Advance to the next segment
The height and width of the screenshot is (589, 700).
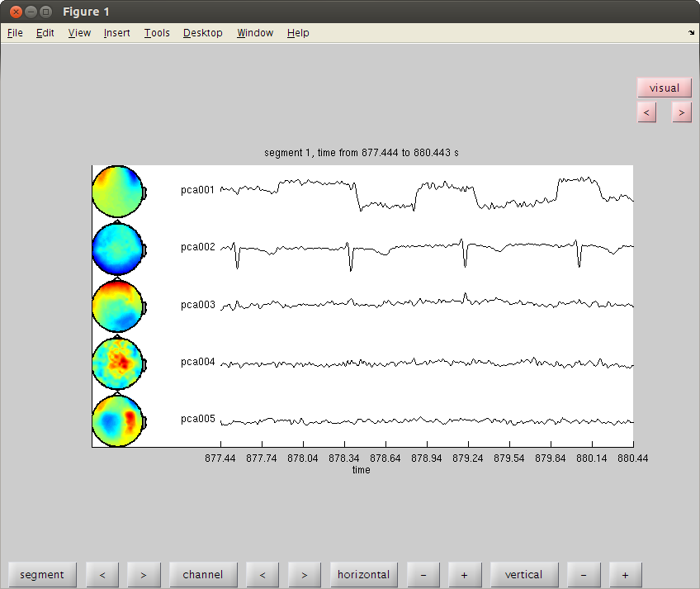pyautogui.click(x=144, y=575)
